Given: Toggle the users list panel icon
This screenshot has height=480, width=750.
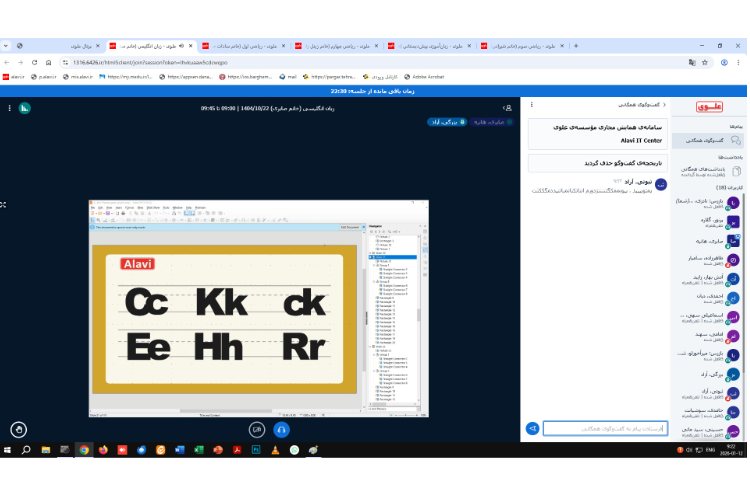Looking at the screenshot, I should click(508, 108).
